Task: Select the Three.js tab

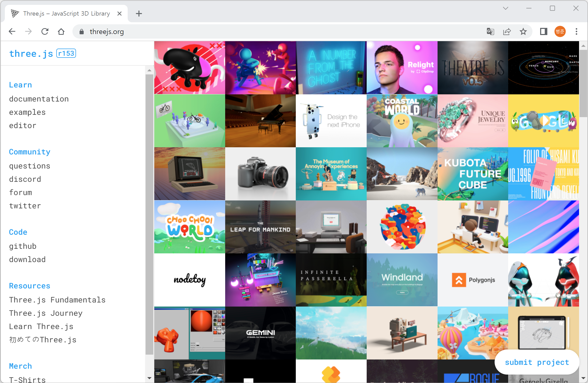Action: coord(66,14)
